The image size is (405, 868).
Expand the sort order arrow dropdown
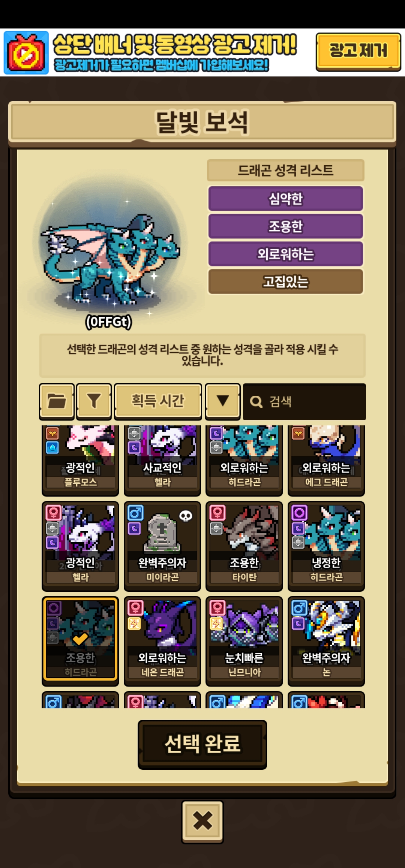click(223, 401)
